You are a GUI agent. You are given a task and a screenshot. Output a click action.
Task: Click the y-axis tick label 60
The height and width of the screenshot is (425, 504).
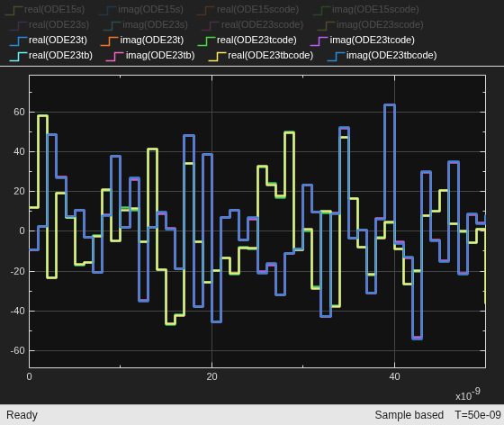(x=19, y=113)
